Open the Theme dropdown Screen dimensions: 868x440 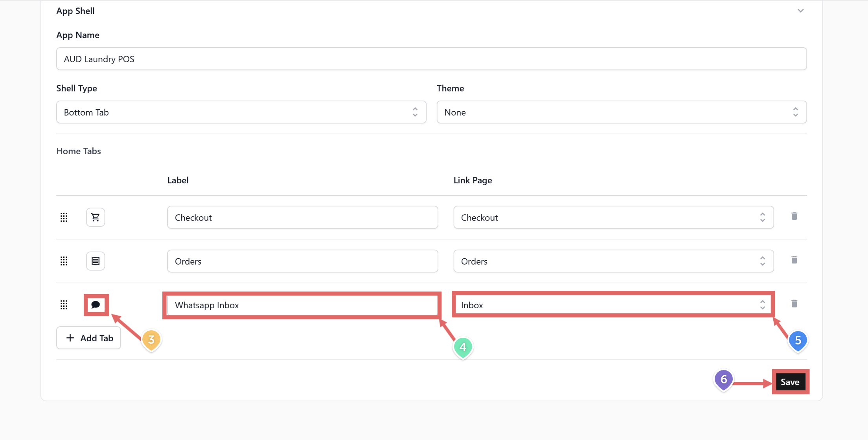[x=621, y=112]
